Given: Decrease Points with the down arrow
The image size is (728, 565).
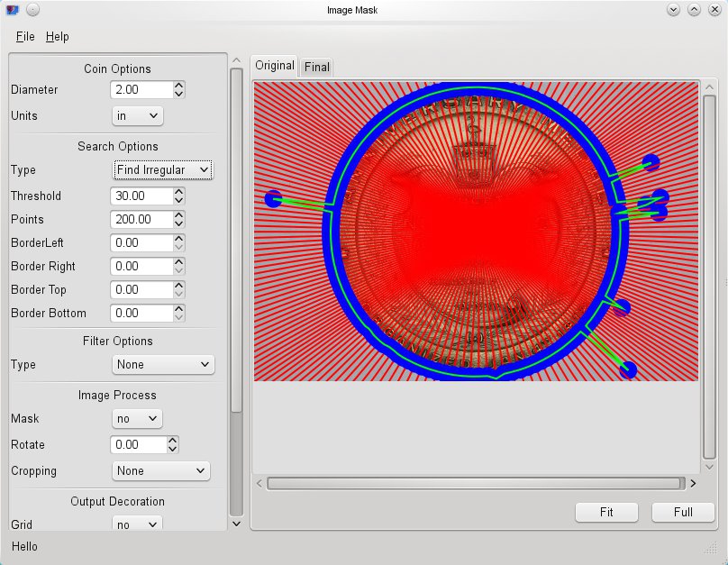Looking at the screenshot, I should (x=179, y=223).
